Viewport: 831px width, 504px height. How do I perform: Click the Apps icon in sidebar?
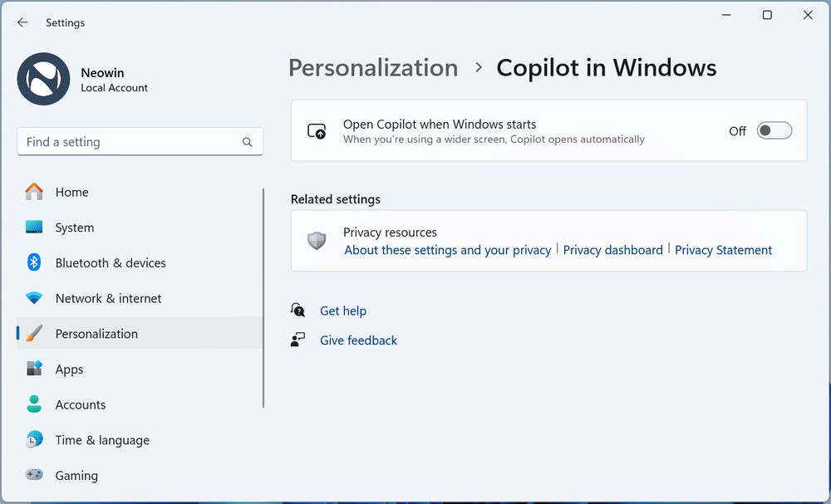pyautogui.click(x=34, y=369)
